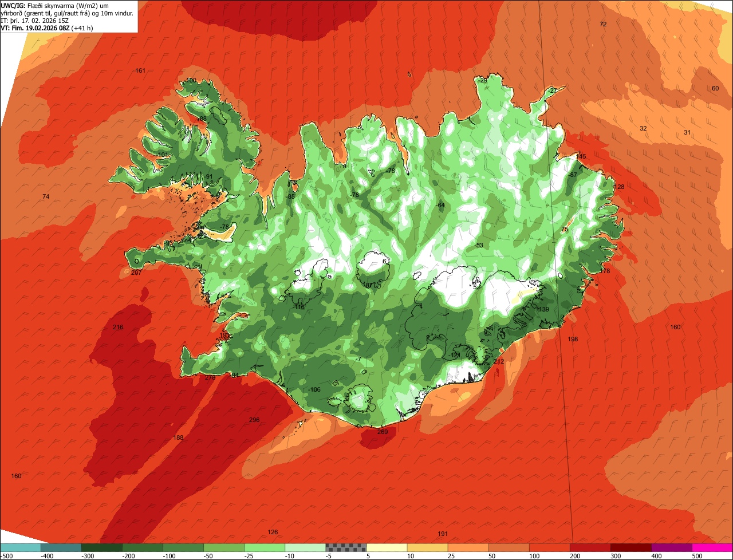The image size is (733, 560).
Task: Click the map value 94
Action: click(235, 375)
